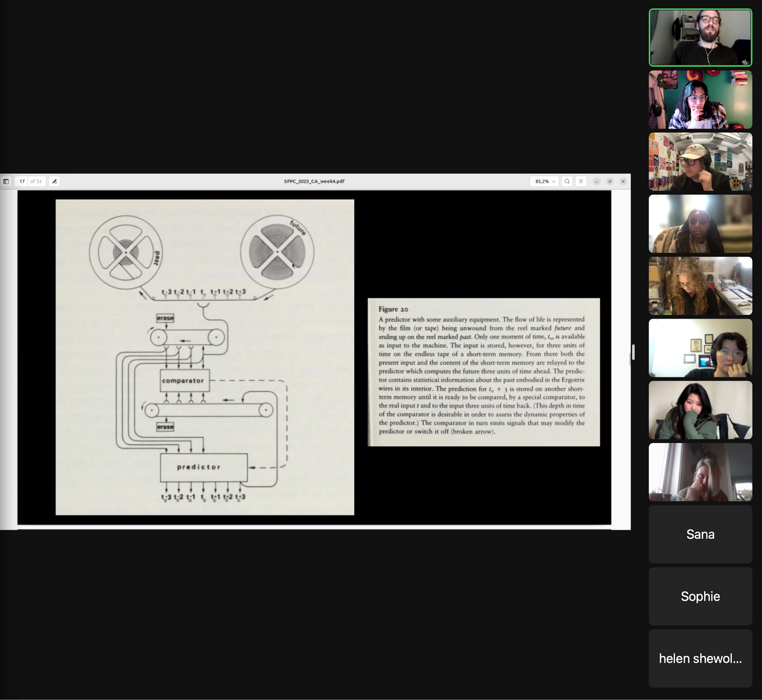Select Sana's participant tile

coord(700,534)
